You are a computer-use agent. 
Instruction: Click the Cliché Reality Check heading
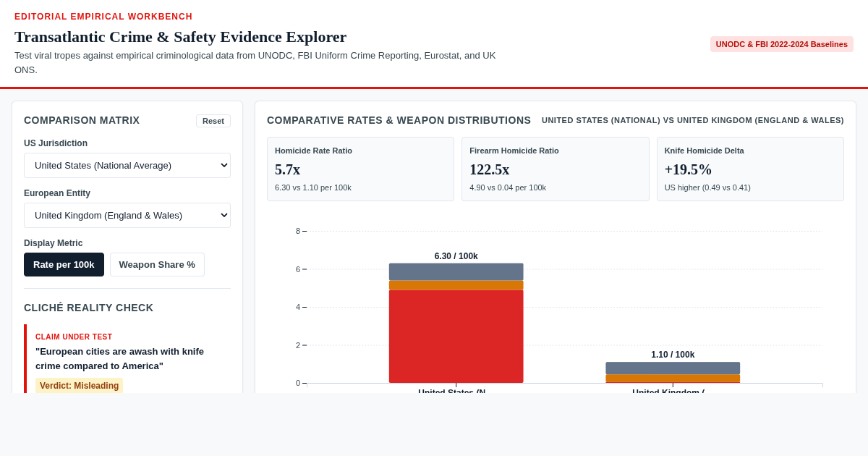coord(89,308)
